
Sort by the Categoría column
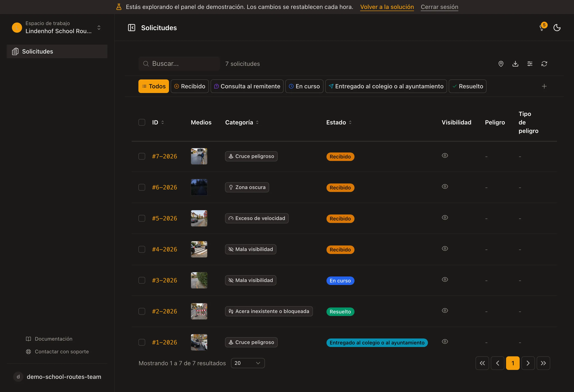point(242,122)
